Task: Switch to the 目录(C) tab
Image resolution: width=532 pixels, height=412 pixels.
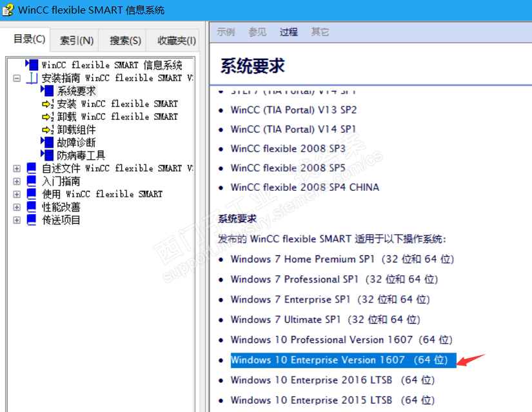Action: tap(28, 39)
